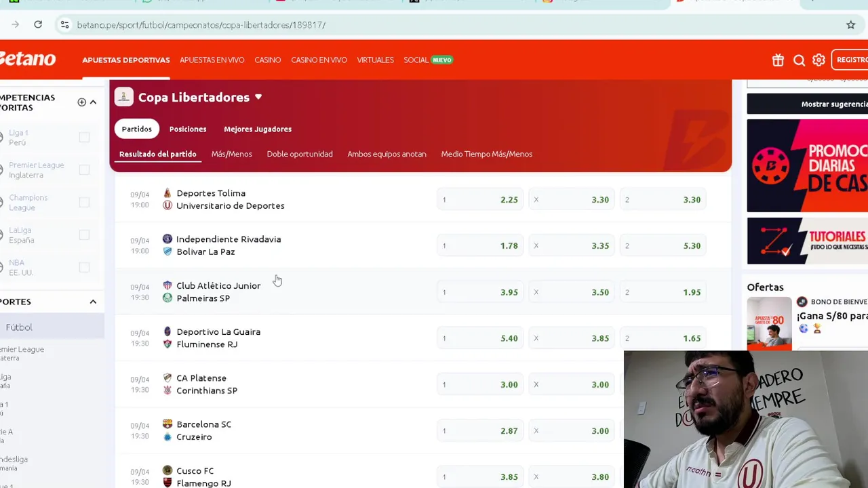This screenshot has width=868, height=488.
Task: Select Medio Tiempo Más/Menos market
Action: click(486, 154)
